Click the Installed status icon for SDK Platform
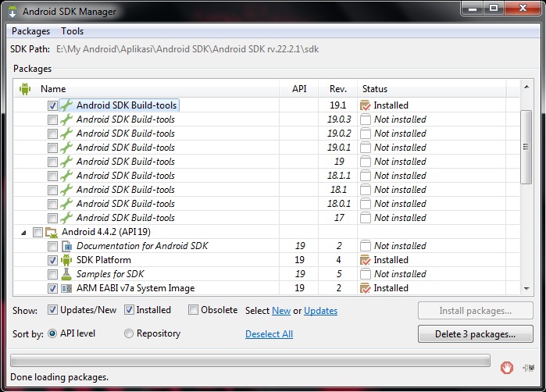Viewport: 546px width, 392px height. click(x=366, y=260)
